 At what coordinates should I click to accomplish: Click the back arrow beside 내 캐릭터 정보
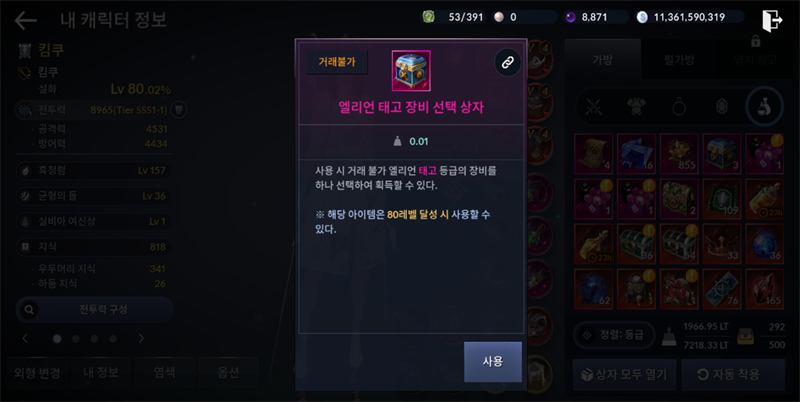coord(25,20)
